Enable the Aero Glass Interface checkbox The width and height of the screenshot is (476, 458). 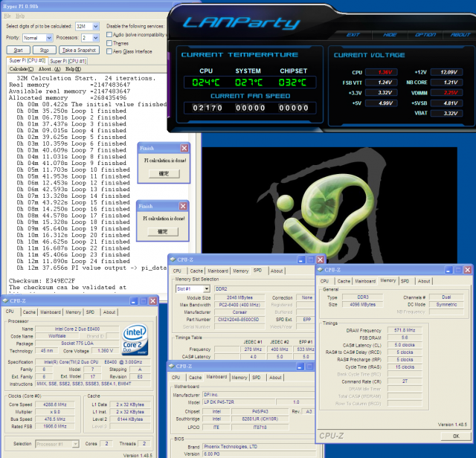coord(109,51)
